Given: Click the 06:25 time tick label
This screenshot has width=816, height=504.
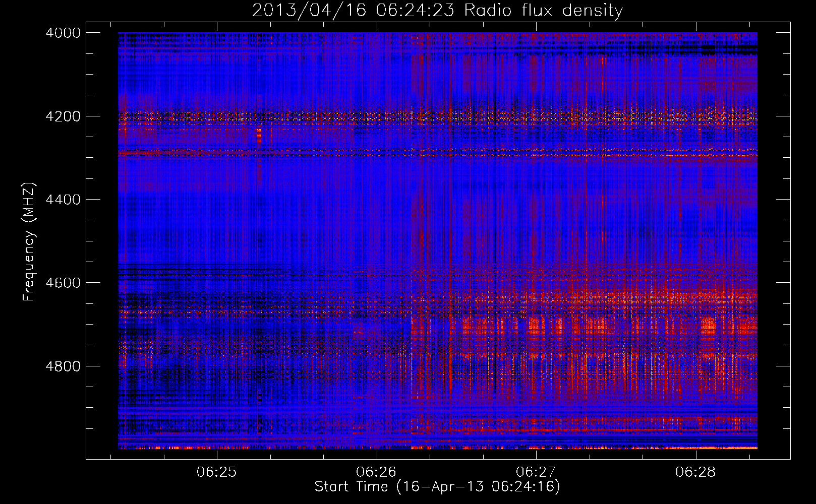Looking at the screenshot, I should tap(217, 472).
